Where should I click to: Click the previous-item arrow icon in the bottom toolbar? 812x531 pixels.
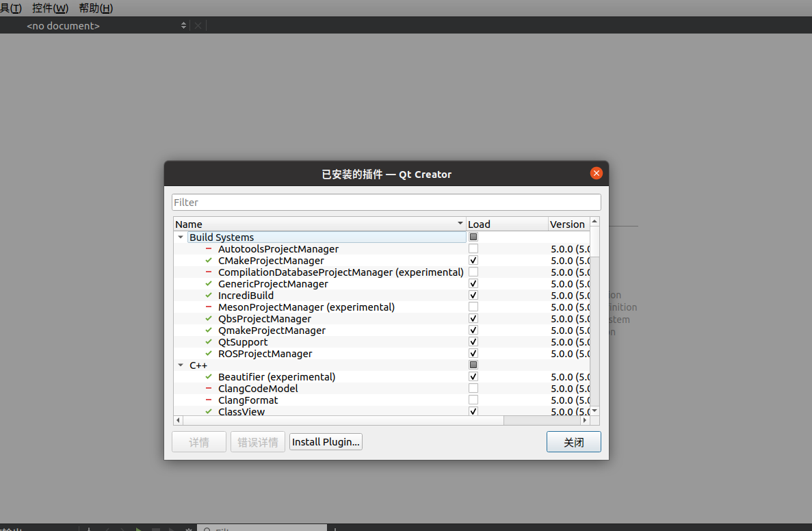106,528
